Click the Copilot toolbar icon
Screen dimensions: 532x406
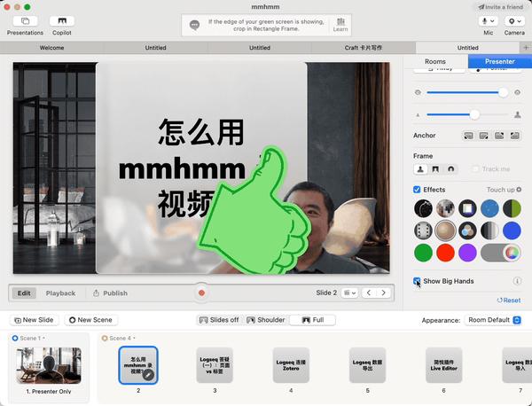pos(62,21)
